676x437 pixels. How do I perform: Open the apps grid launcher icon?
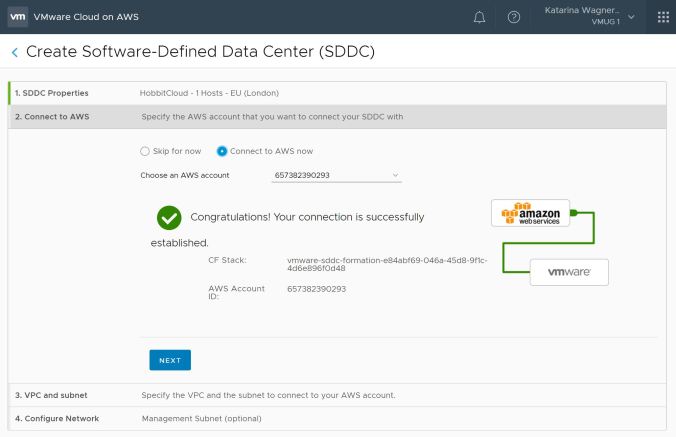click(663, 17)
